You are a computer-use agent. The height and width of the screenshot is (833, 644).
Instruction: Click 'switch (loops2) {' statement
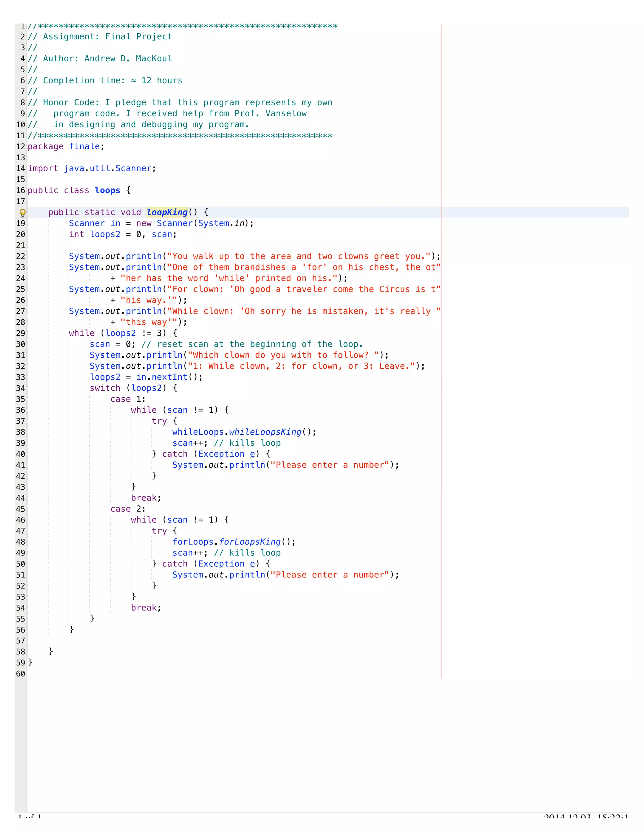point(133,388)
